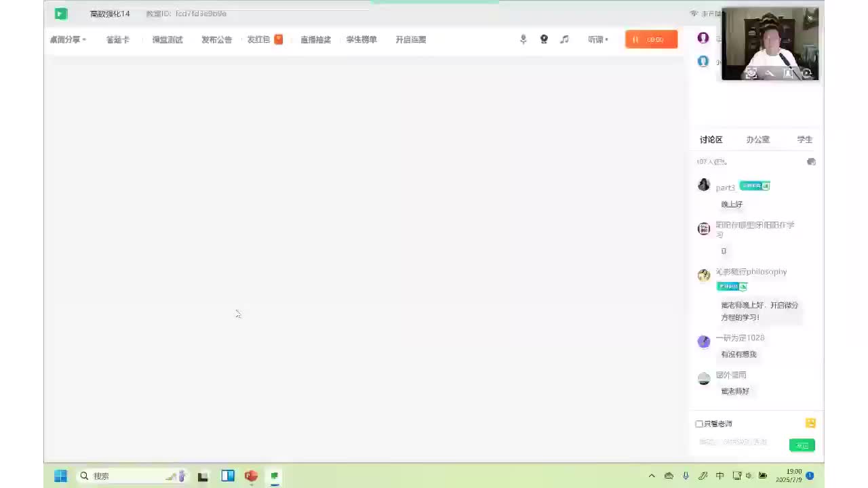
Task: Click the 中 input method indicator
Action: click(x=719, y=476)
